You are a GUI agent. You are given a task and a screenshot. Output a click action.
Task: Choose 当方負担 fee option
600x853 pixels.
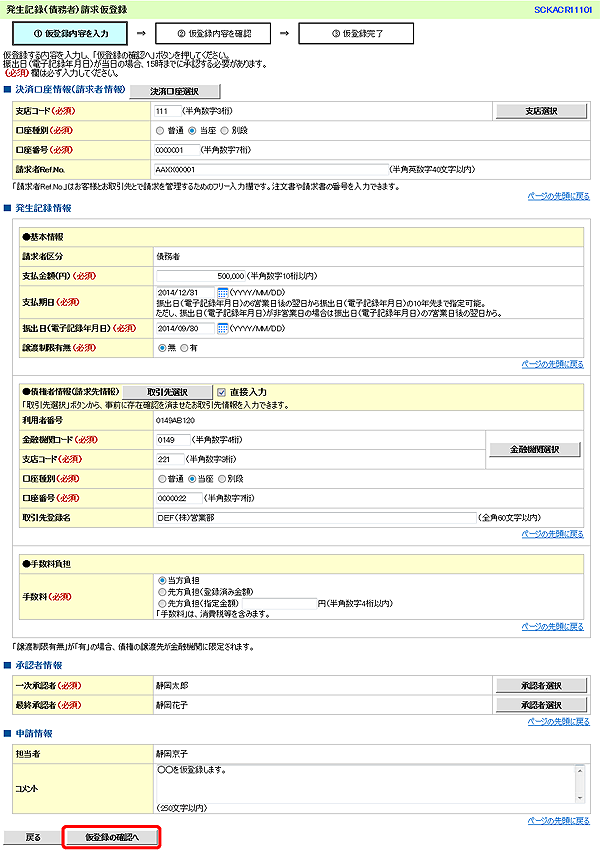coord(162,580)
